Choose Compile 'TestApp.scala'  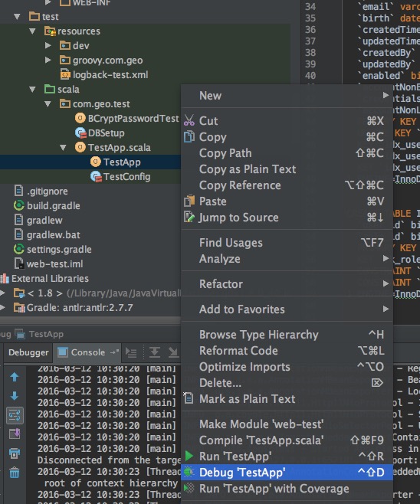(287, 440)
